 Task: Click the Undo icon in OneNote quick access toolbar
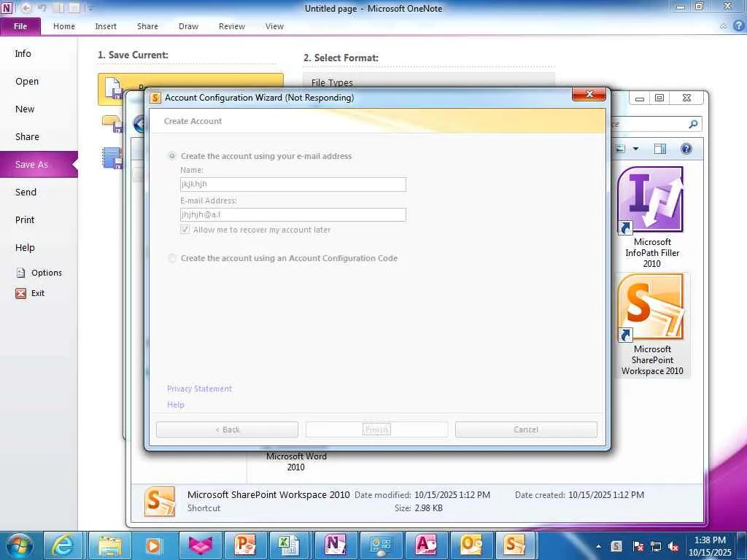(42, 7)
